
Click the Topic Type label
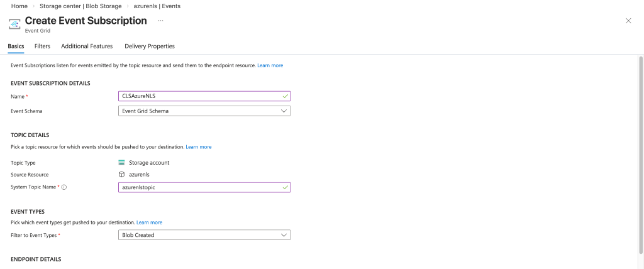coord(23,163)
